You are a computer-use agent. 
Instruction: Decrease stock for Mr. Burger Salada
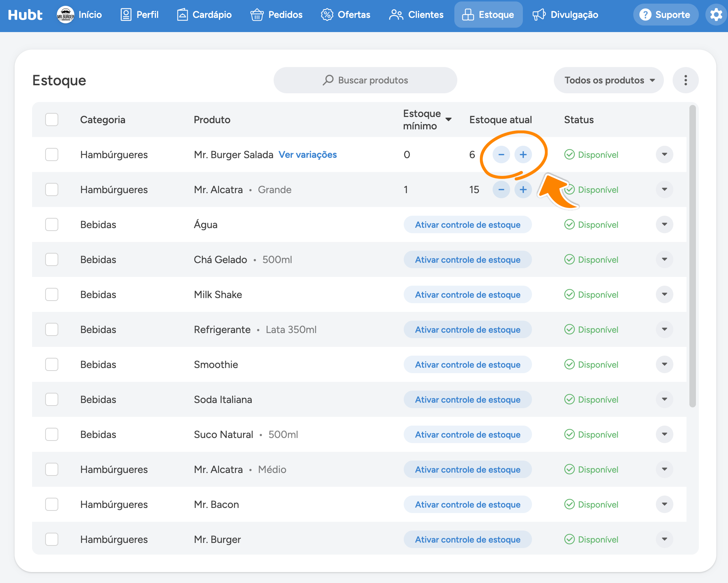(501, 154)
